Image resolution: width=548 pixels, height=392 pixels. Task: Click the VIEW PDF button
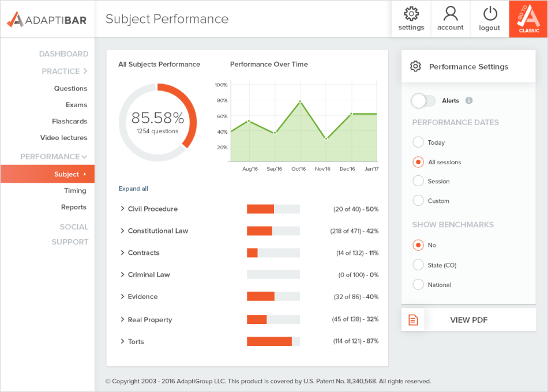tap(468, 320)
